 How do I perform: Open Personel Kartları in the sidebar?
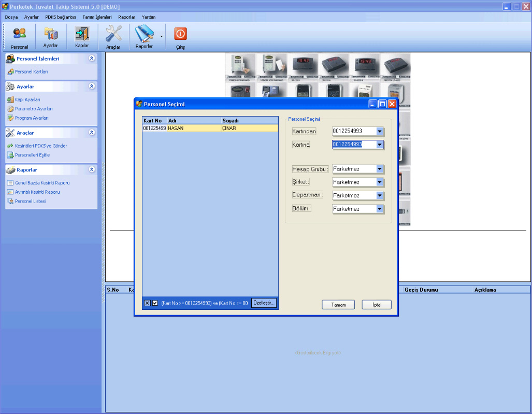(31, 72)
